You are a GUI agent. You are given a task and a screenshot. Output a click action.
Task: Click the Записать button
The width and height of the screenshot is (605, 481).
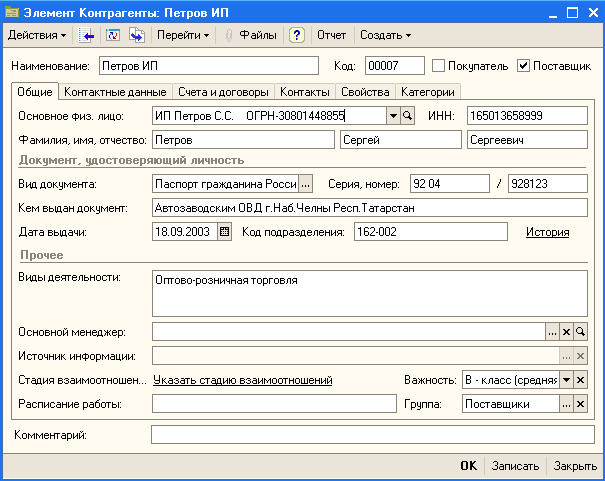pyautogui.click(x=515, y=466)
